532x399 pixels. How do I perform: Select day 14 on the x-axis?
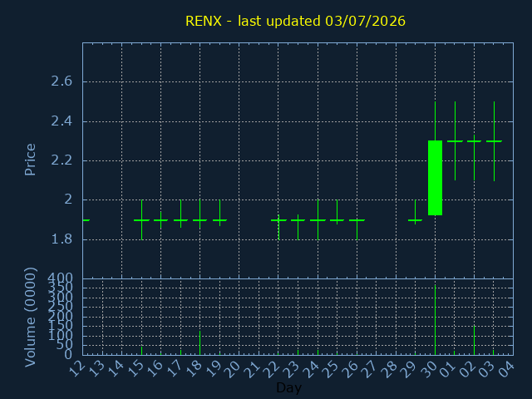point(118,369)
